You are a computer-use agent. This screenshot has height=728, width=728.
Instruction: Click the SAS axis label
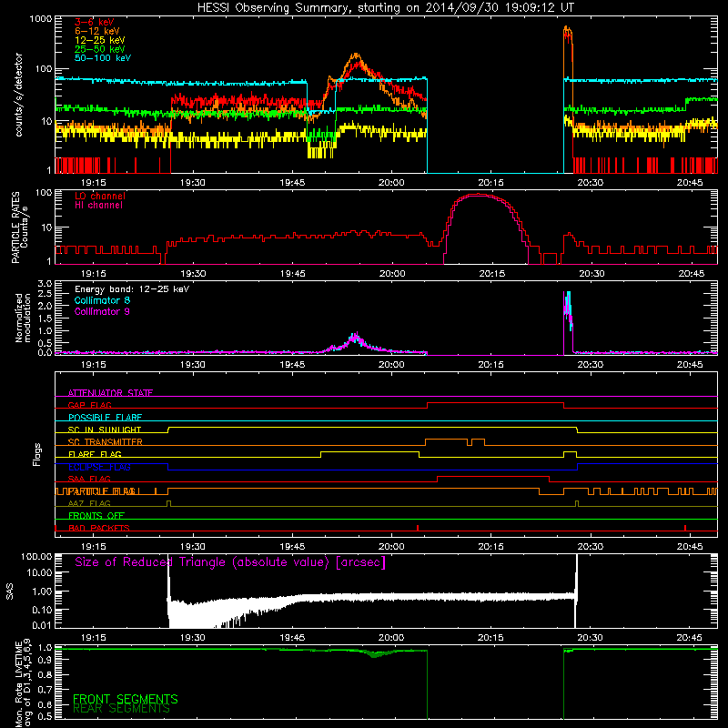point(9,591)
